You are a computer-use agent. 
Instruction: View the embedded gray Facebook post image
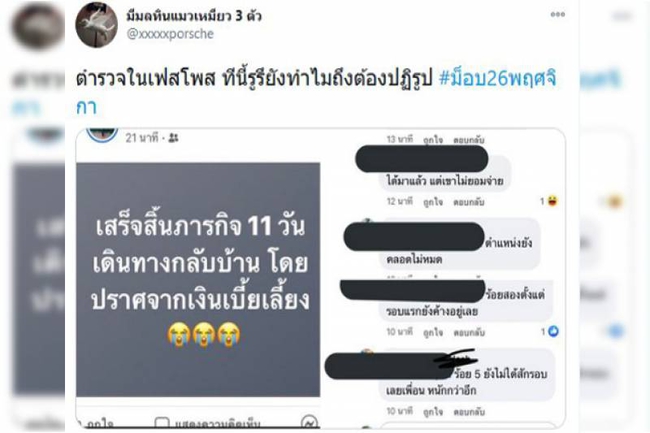198,279
